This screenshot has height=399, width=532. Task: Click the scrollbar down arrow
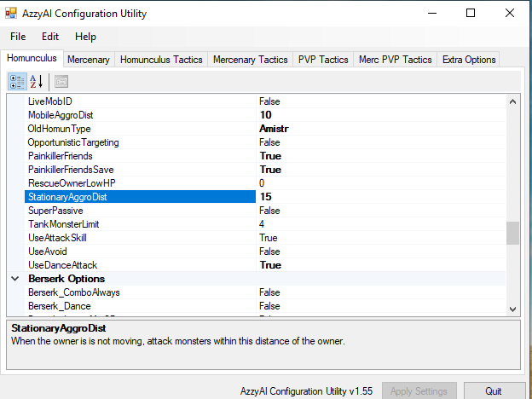coord(512,309)
